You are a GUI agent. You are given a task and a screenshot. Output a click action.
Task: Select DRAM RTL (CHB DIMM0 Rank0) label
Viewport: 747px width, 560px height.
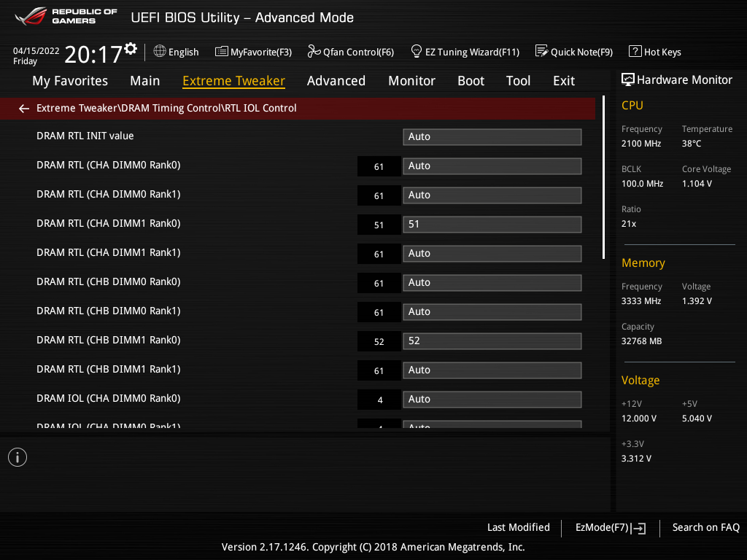tap(108, 282)
